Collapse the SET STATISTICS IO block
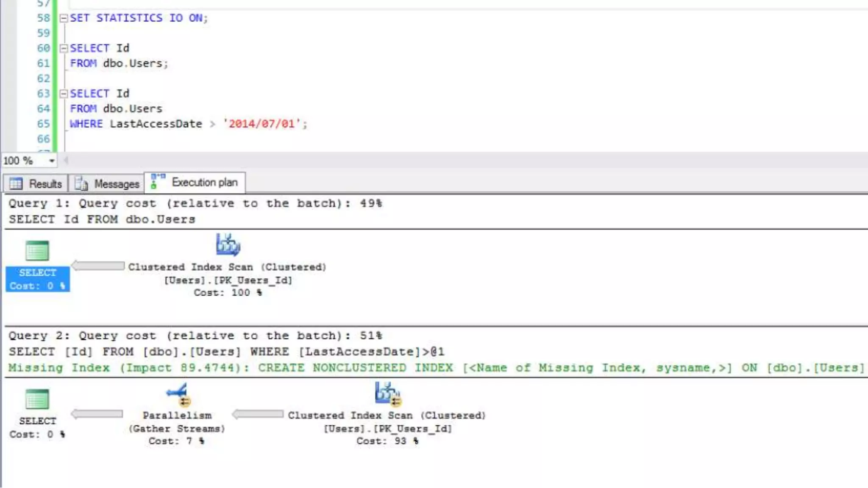The width and height of the screenshot is (868, 488). tap(64, 18)
